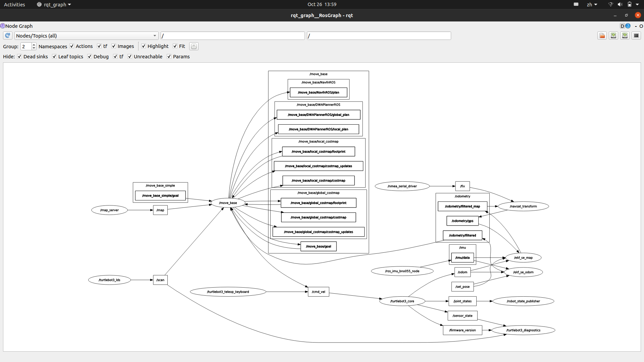Screen dimensions: 644x362
Task: Select /move_base/global_costmap/costmap topic
Action: click(318, 217)
